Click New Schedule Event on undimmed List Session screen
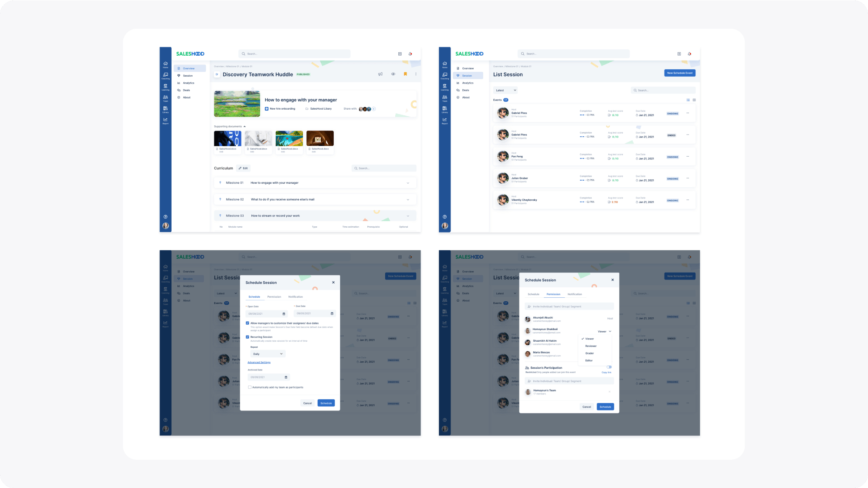 coord(680,73)
